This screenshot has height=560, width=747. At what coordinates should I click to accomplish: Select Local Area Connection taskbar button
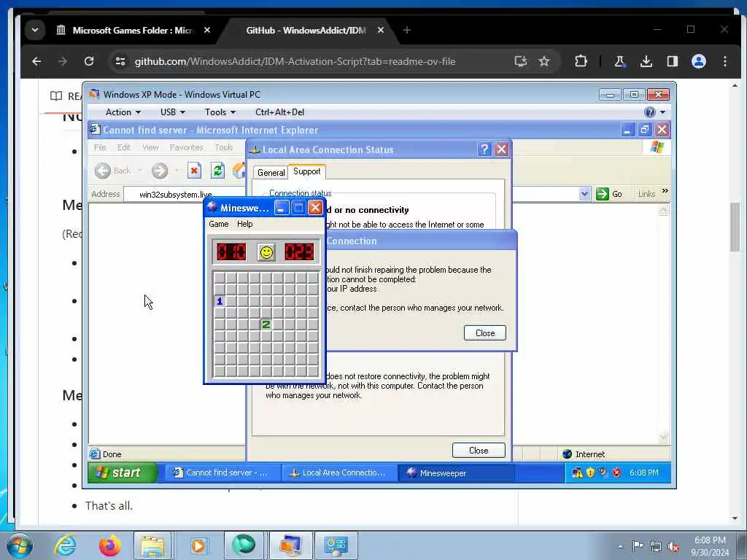pyautogui.click(x=339, y=472)
